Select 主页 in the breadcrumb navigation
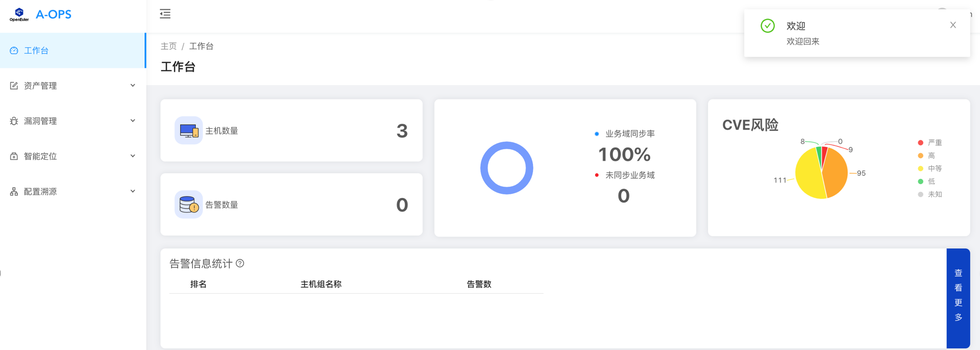 point(169,46)
